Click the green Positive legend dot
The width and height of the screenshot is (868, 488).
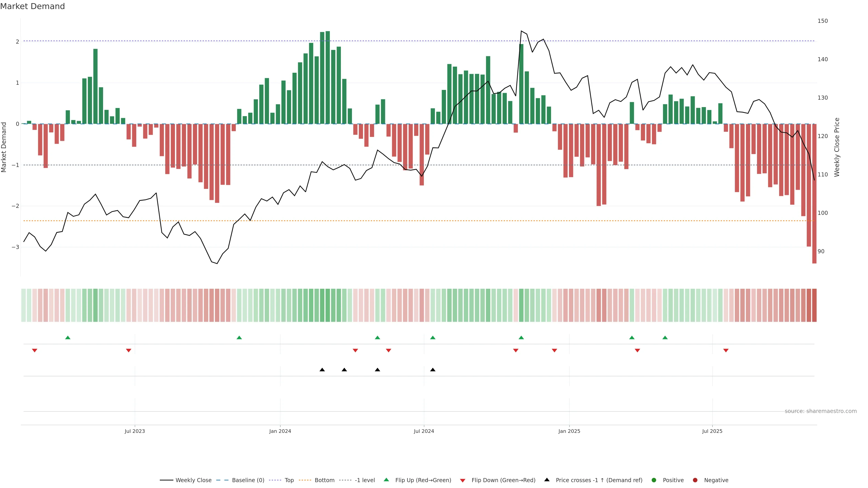654,480
